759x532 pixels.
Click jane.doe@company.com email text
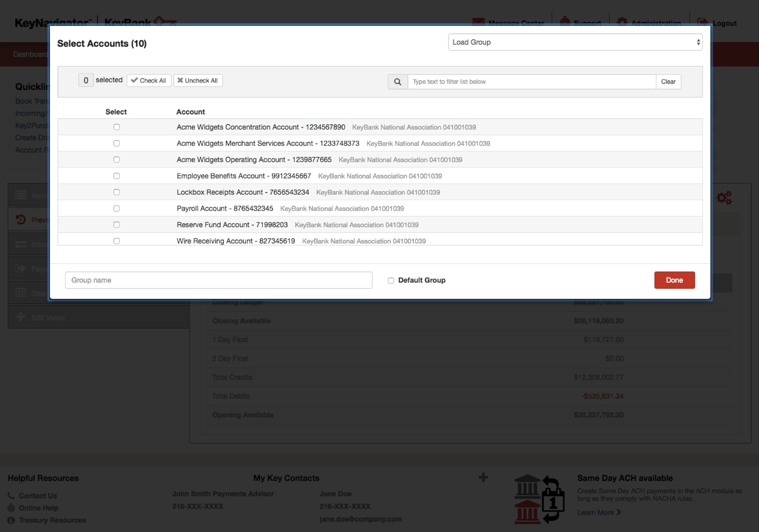tap(360, 519)
